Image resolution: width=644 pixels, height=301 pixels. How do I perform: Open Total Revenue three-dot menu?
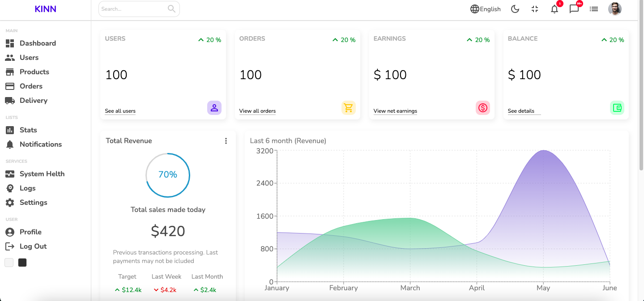226,141
